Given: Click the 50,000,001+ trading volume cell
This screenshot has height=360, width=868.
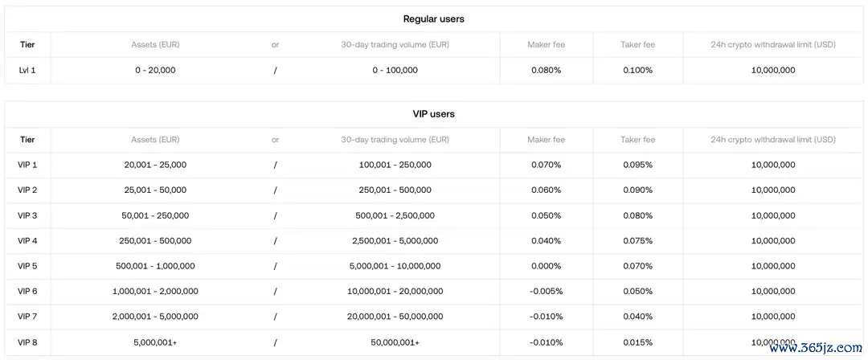Looking at the screenshot, I should click(395, 342).
